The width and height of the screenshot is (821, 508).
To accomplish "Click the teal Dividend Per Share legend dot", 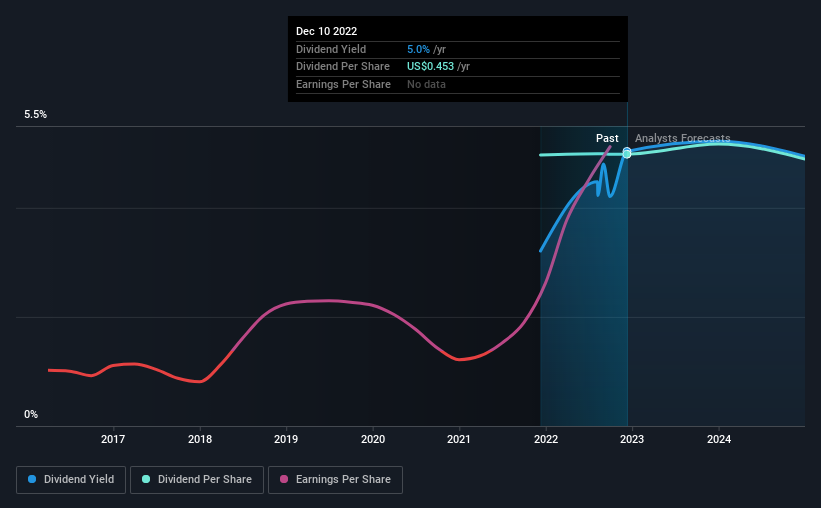I will point(146,479).
